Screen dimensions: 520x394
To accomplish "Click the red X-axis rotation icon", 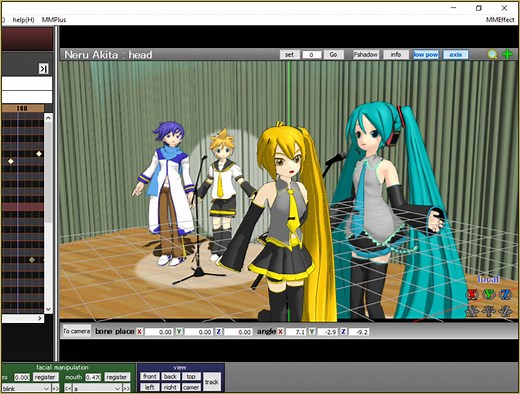I will [x=472, y=294].
